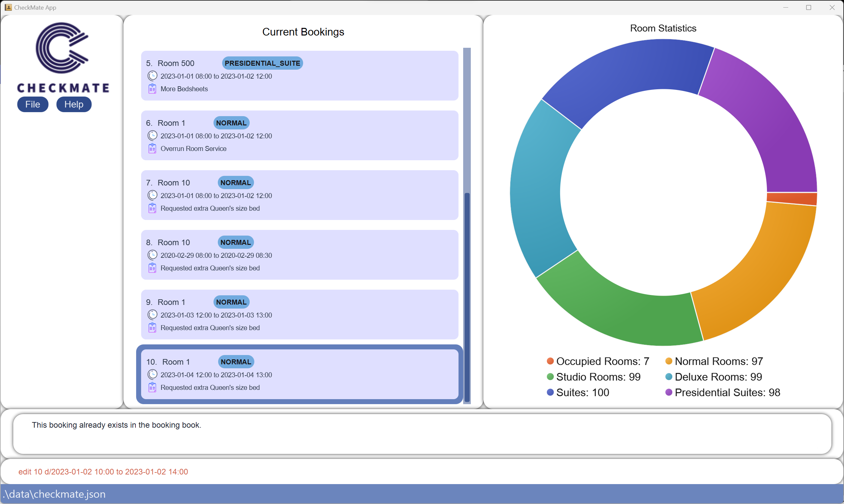Click the clipboard notes icon on booking 6
The width and height of the screenshot is (844, 504).
(152, 148)
